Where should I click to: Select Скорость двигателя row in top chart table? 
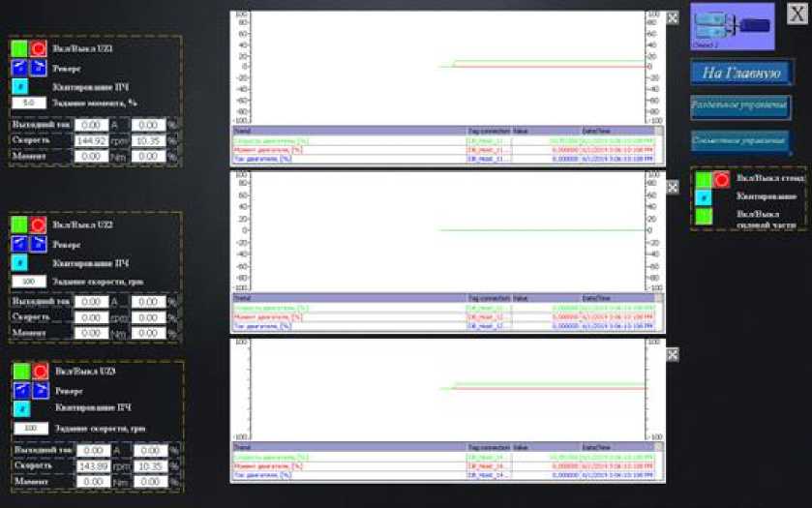[x=444, y=141]
